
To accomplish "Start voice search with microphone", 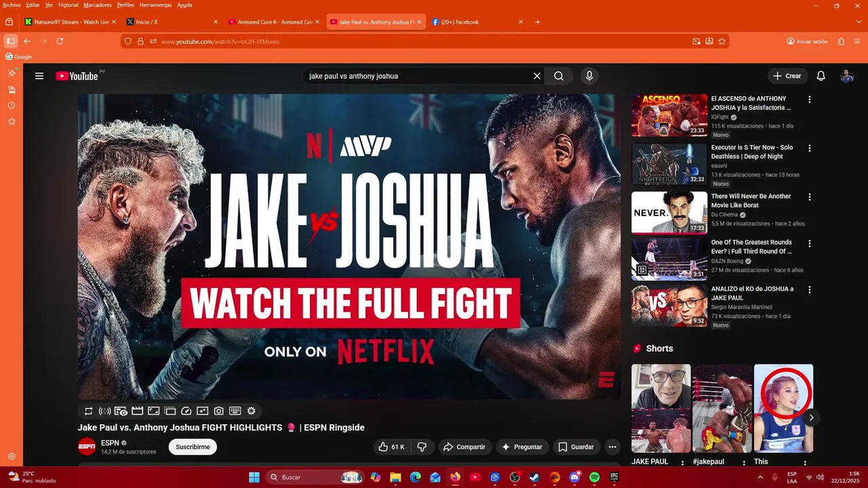I will pyautogui.click(x=589, y=76).
